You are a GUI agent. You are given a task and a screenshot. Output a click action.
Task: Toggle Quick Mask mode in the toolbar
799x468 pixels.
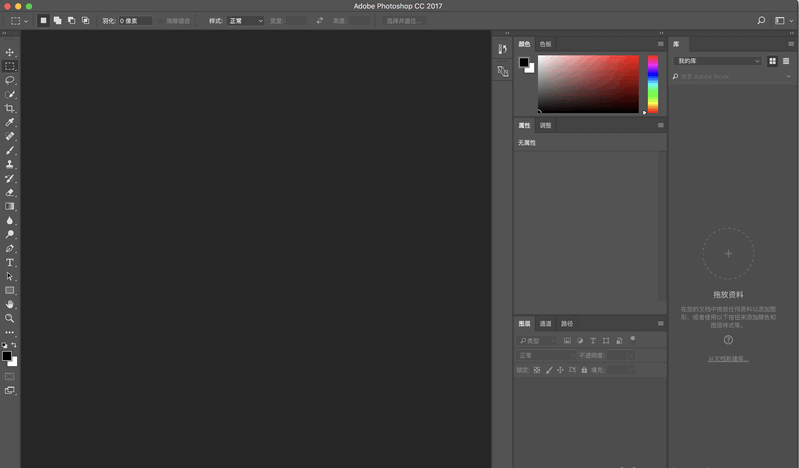coord(10,376)
